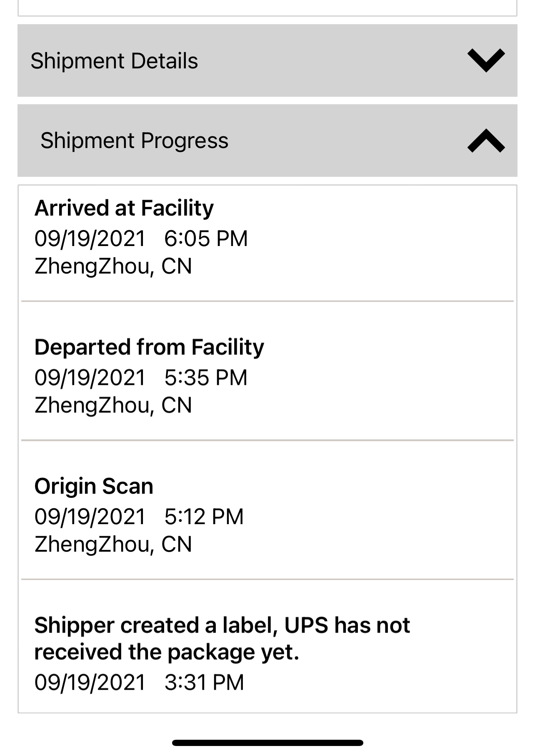Tap the home indicator bar at bottom
The width and height of the screenshot is (535, 756).
[267, 743]
